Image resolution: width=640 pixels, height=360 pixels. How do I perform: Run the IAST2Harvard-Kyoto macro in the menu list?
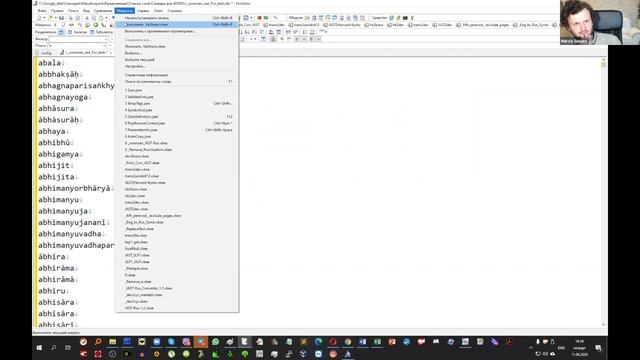(x=178, y=182)
